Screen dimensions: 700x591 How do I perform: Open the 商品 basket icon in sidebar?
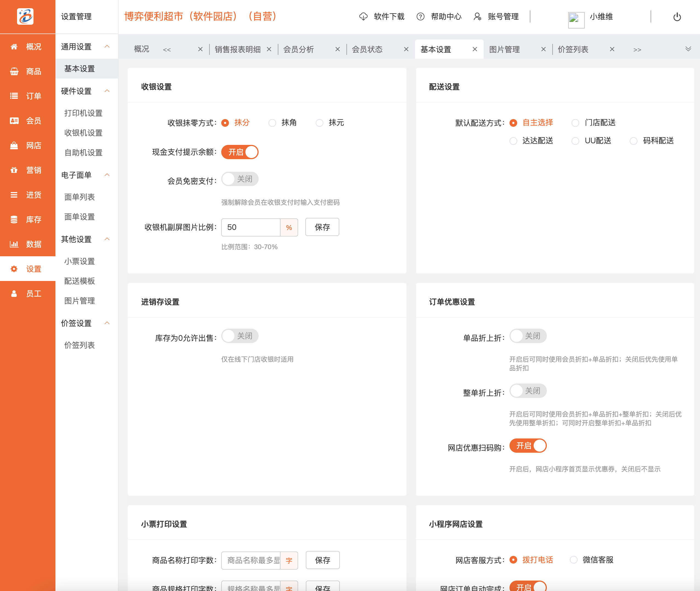(14, 71)
